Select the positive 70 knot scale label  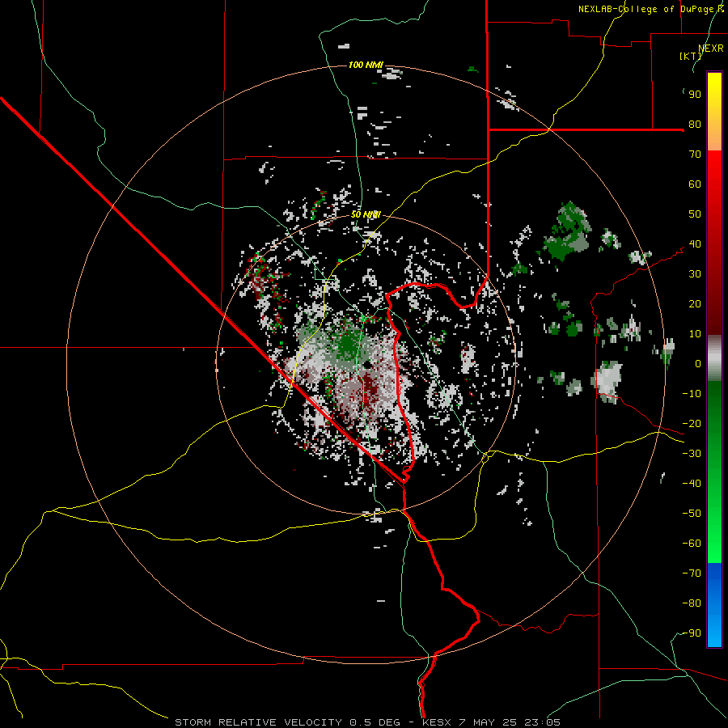(695, 154)
